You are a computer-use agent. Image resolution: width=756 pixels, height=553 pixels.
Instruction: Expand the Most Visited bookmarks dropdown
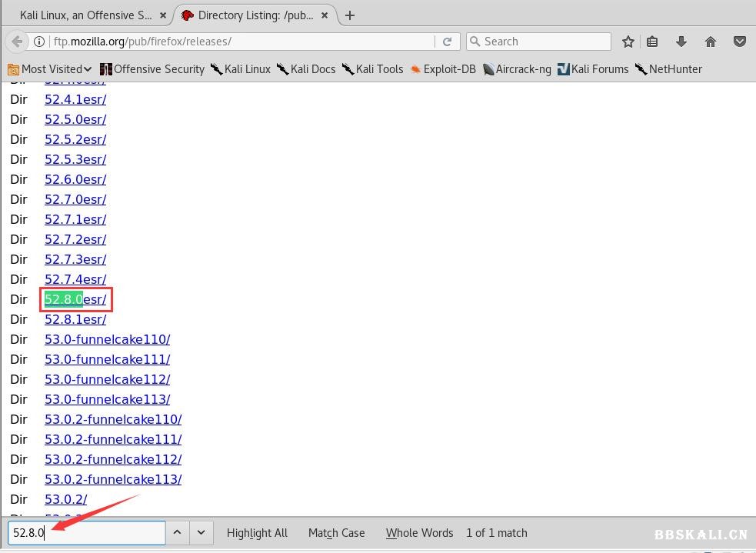pyautogui.click(x=50, y=69)
